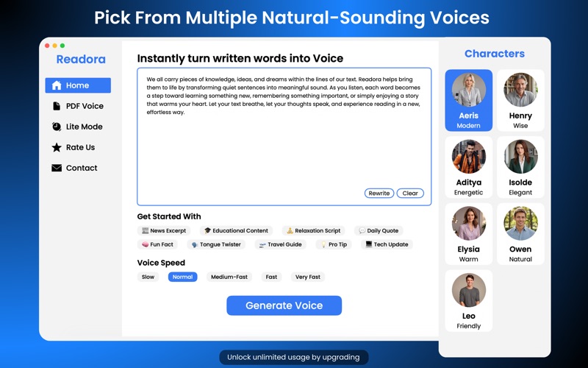Image resolution: width=588 pixels, height=368 pixels.
Task: Click the Readora logo text
Action: (81, 60)
